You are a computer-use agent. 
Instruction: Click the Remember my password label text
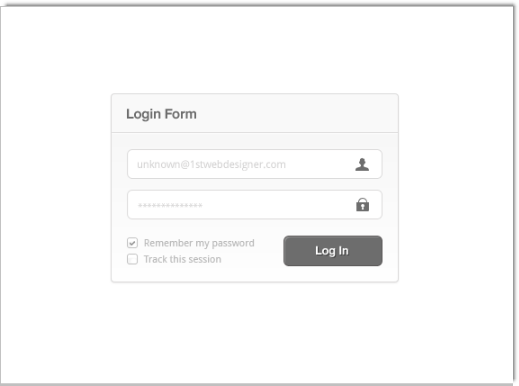click(199, 243)
